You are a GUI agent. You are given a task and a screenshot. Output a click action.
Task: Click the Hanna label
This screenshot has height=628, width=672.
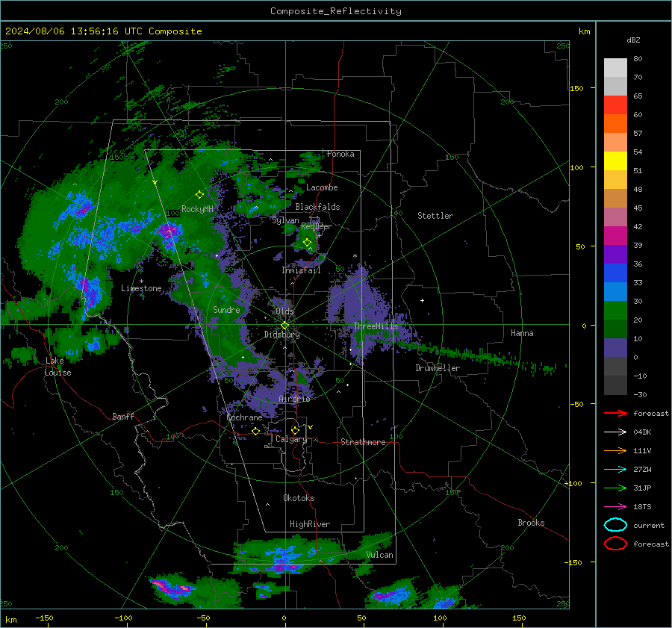pos(522,332)
